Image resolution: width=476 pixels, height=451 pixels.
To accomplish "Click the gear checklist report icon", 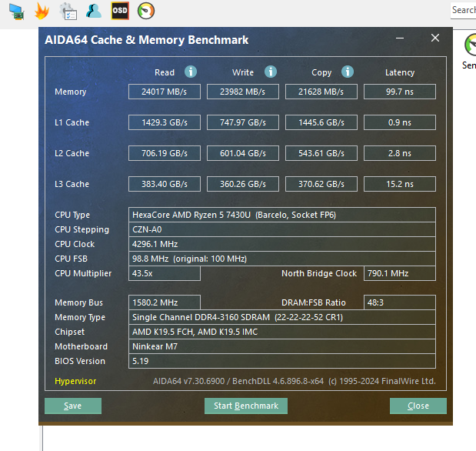I will click(68, 11).
